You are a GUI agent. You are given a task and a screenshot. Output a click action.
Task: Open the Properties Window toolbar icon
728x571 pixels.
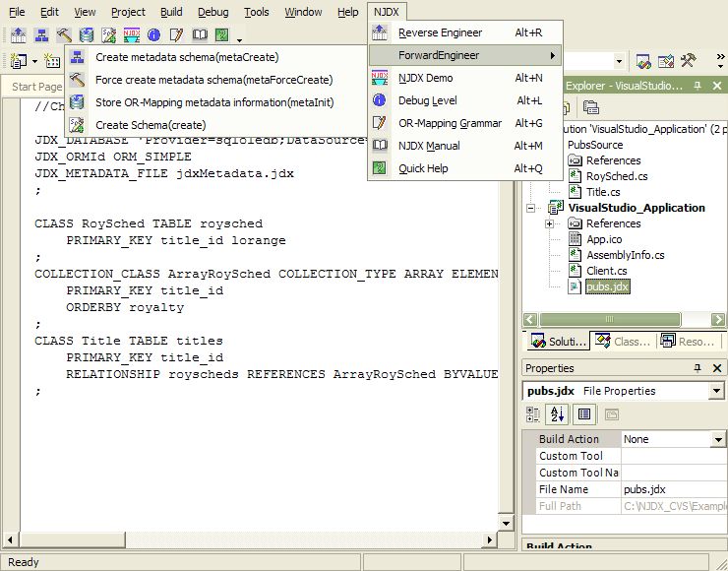click(x=666, y=61)
